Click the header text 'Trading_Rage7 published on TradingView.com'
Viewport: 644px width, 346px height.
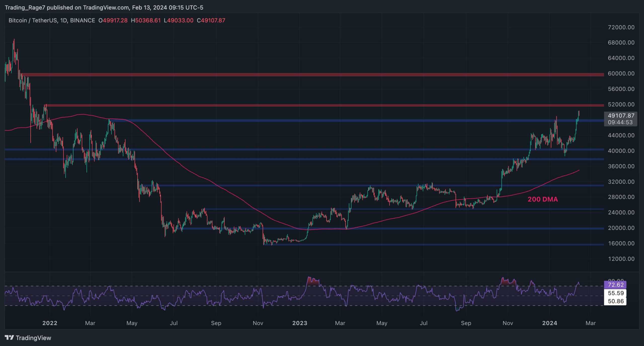coord(67,8)
